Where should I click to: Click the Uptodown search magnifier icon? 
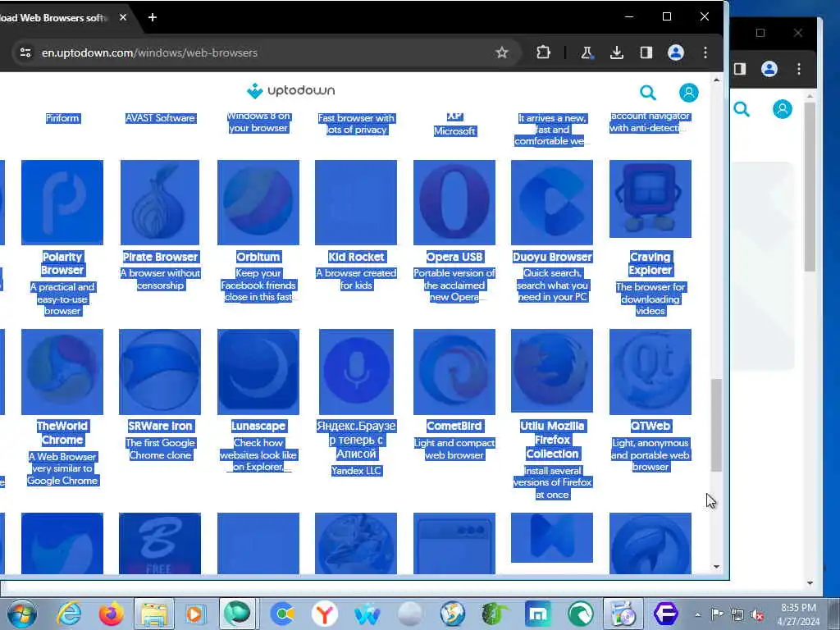point(648,93)
